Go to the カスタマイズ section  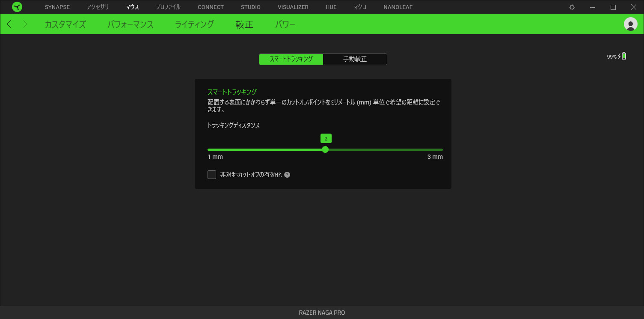(65, 24)
